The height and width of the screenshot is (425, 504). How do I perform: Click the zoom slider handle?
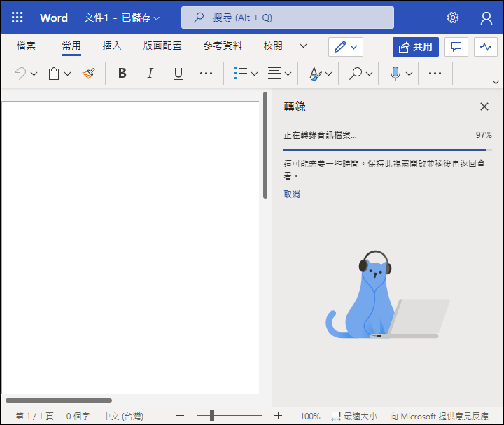(x=212, y=416)
